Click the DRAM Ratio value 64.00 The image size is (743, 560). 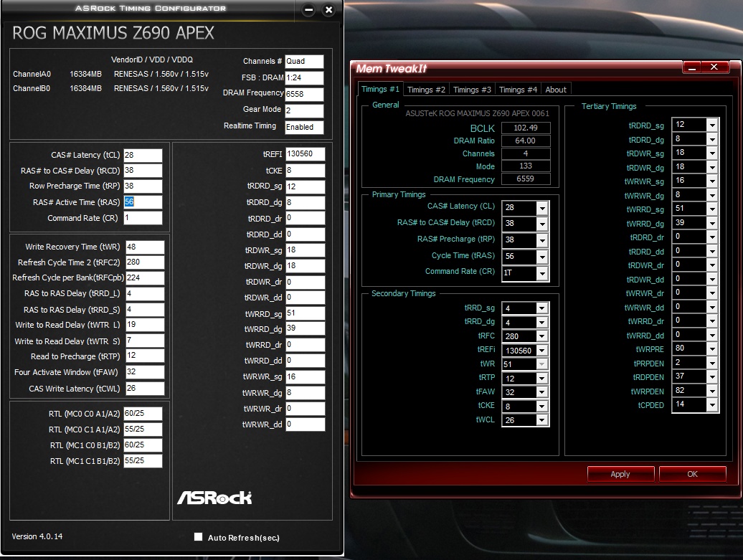pos(526,141)
